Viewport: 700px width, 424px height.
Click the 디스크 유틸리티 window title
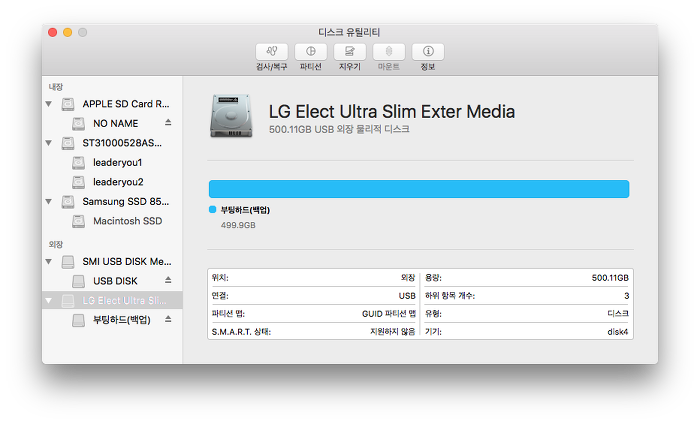[x=349, y=32]
